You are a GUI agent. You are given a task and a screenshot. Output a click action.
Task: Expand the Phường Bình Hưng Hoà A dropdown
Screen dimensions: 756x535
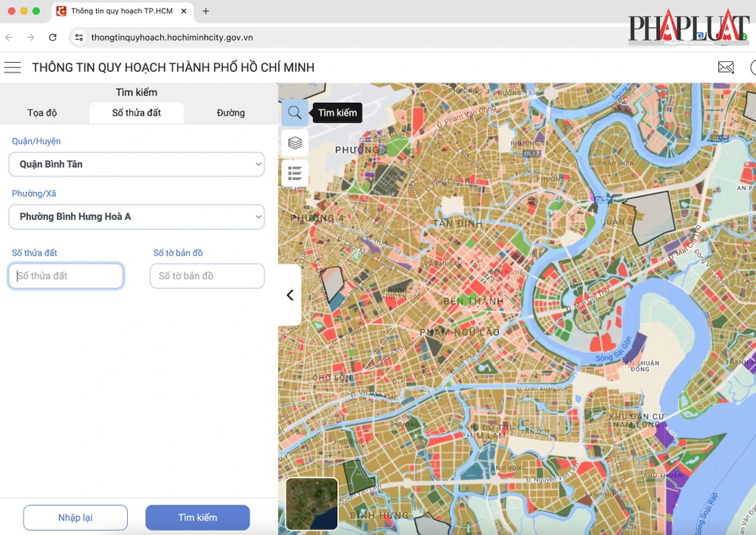click(x=137, y=217)
